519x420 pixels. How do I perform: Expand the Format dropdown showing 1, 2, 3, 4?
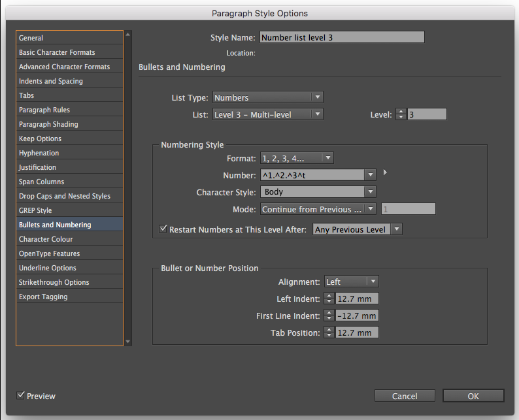(297, 157)
